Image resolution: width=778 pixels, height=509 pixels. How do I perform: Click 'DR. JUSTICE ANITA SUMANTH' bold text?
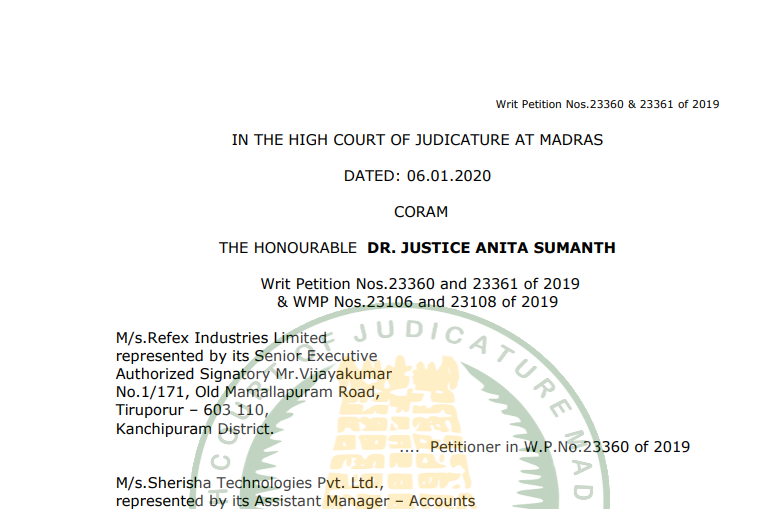(491, 248)
